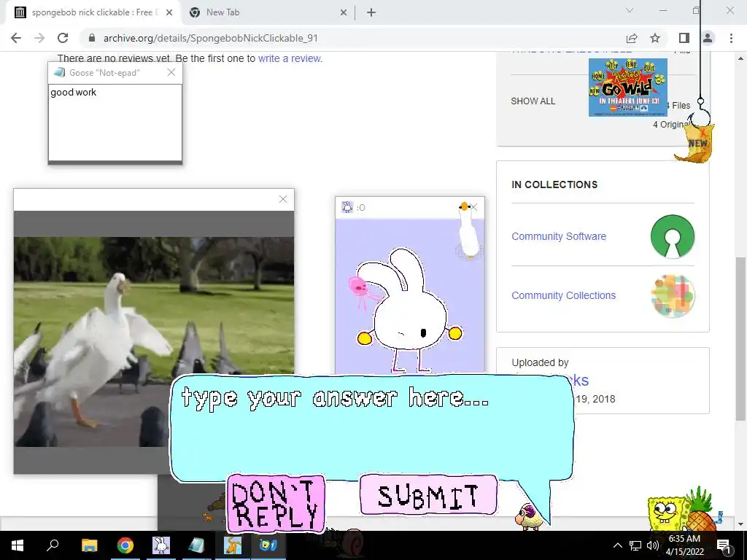Click the padlock site info icon
Screen dimensions: 747x560
[x=92, y=38]
